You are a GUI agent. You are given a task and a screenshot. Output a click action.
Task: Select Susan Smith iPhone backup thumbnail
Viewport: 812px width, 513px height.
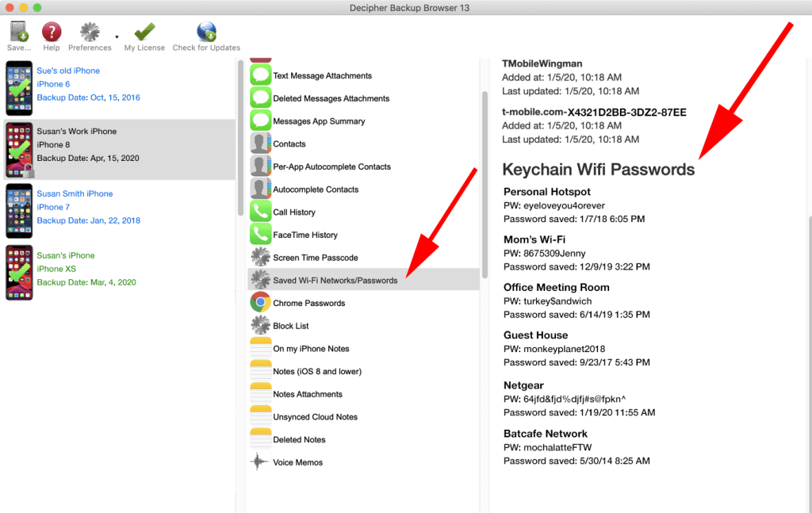click(x=19, y=211)
